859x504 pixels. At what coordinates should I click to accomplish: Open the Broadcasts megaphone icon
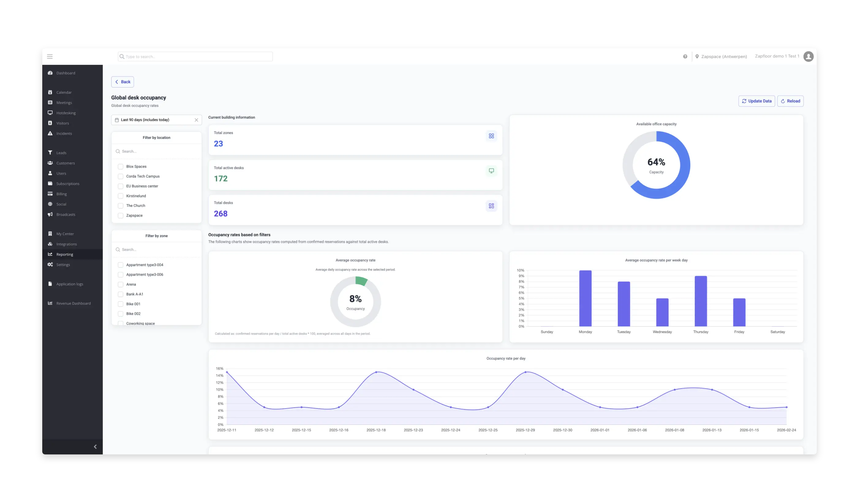point(50,214)
